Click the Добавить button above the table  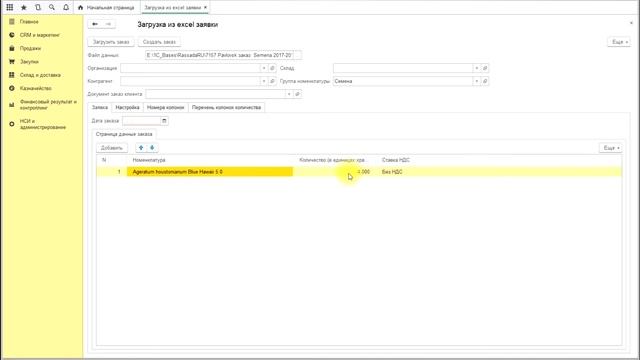click(x=112, y=148)
